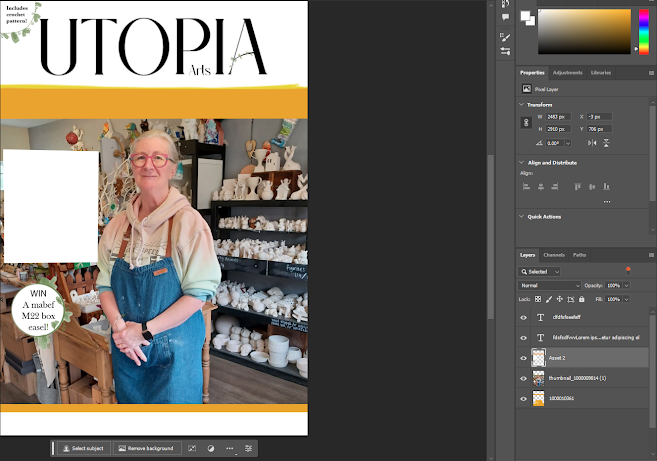This screenshot has width=657, height=461.
Task: Open the tool adjustments sliders icon below brush icon
Action: 505,51
